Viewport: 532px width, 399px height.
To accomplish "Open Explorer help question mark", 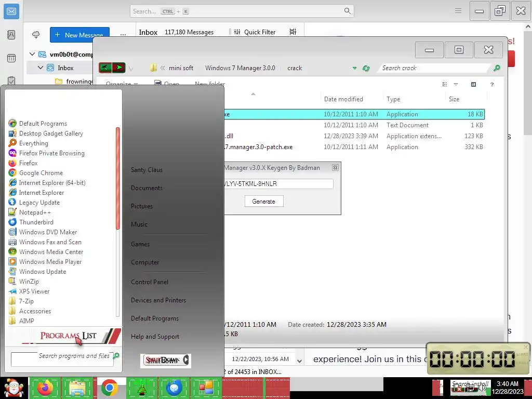I will [x=491, y=85].
